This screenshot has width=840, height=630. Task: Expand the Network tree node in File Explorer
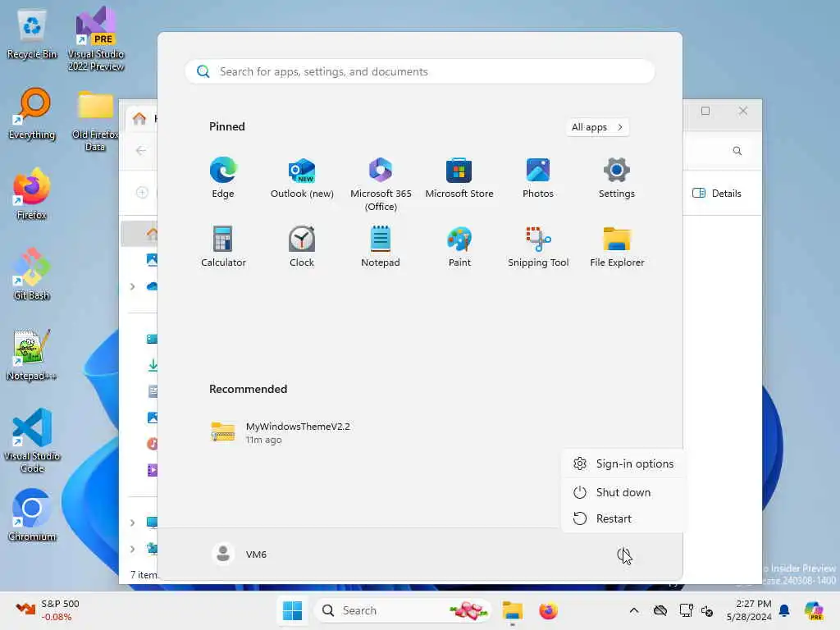[132, 549]
